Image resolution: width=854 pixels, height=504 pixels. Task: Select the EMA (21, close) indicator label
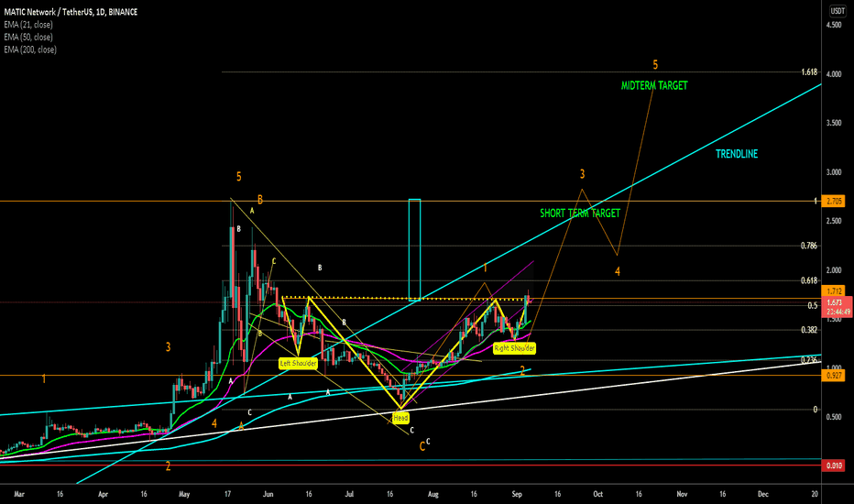pos(28,25)
